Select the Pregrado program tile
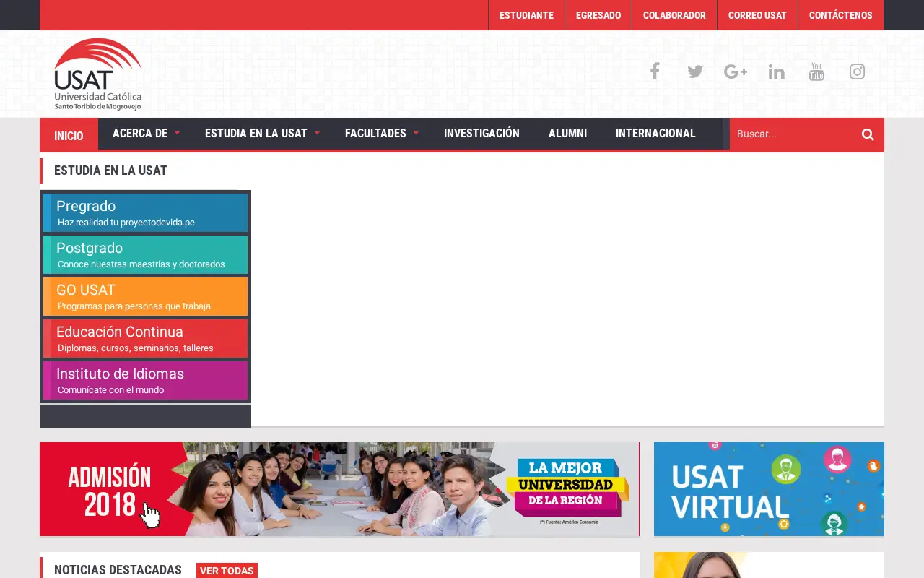Image resolution: width=924 pixels, height=578 pixels. [145, 212]
